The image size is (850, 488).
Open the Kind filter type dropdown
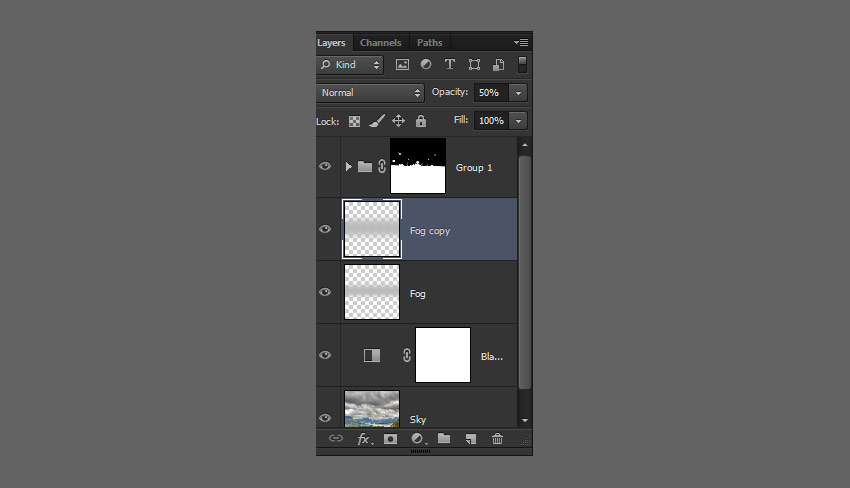pyautogui.click(x=350, y=65)
